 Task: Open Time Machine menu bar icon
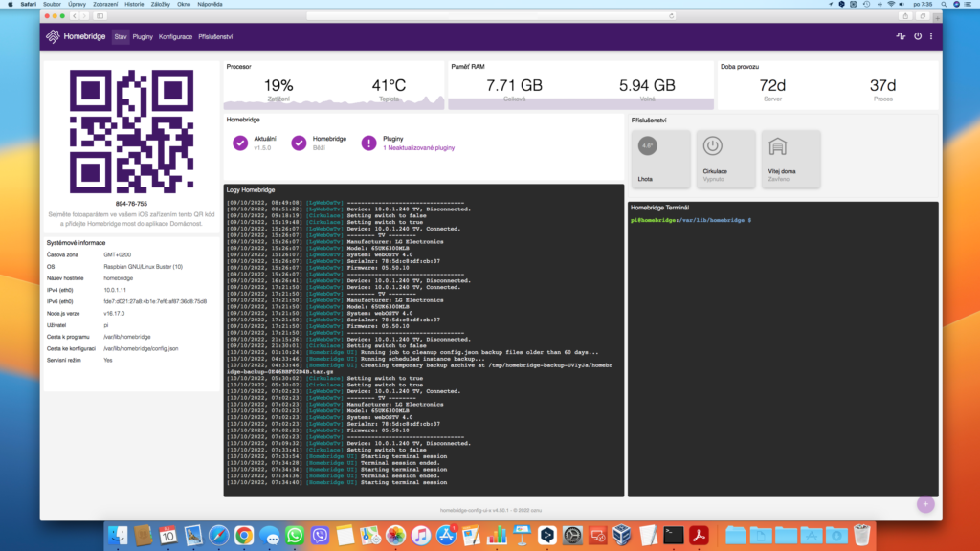(866, 5)
